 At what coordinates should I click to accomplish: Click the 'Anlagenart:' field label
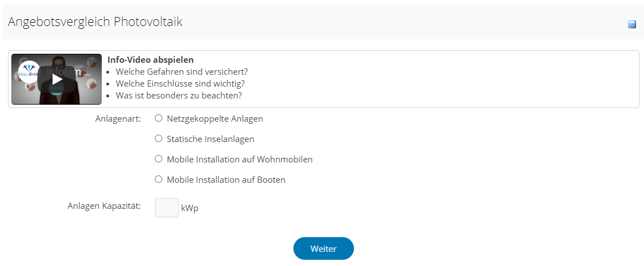pos(118,119)
